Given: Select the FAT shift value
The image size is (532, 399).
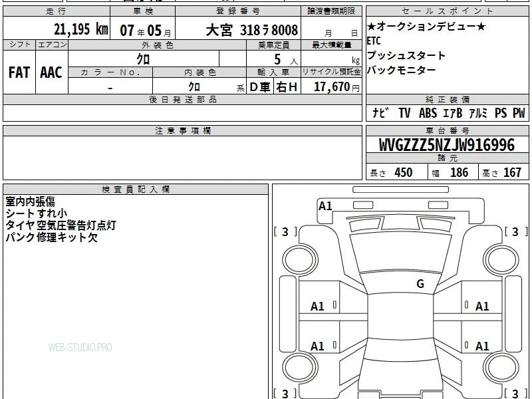Looking at the screenshot, I should tap(19, 72).
